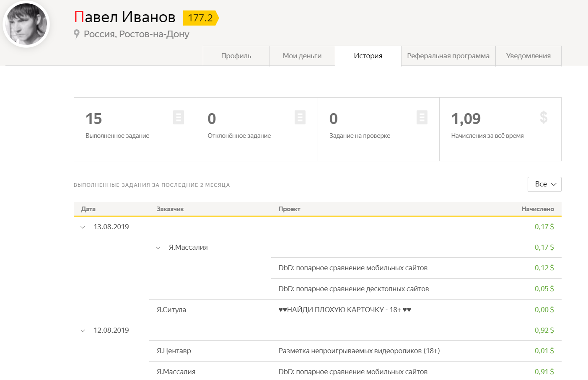Click the Задание на проверке label
Screen dimensions: 588x380
(360, 136)
